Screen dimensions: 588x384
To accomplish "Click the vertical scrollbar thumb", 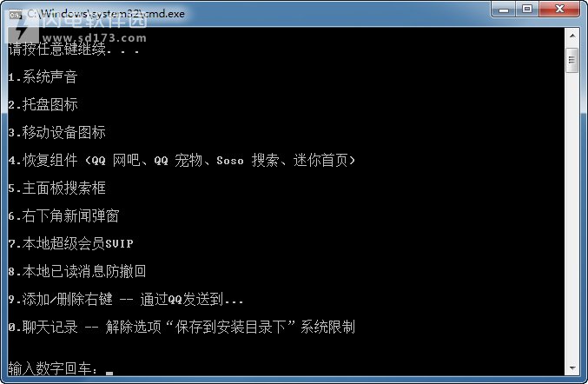I will point(572,60).
